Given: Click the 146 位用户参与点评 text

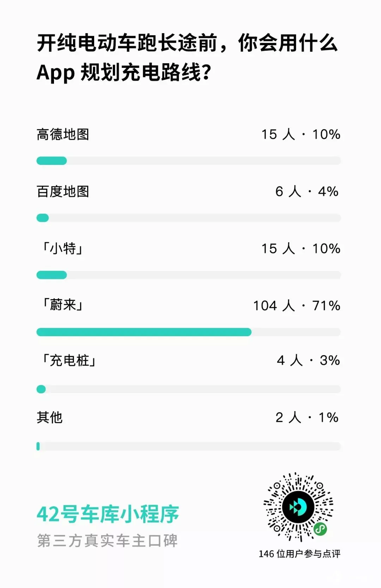Looking at the screenshot, I should (300, 554).
